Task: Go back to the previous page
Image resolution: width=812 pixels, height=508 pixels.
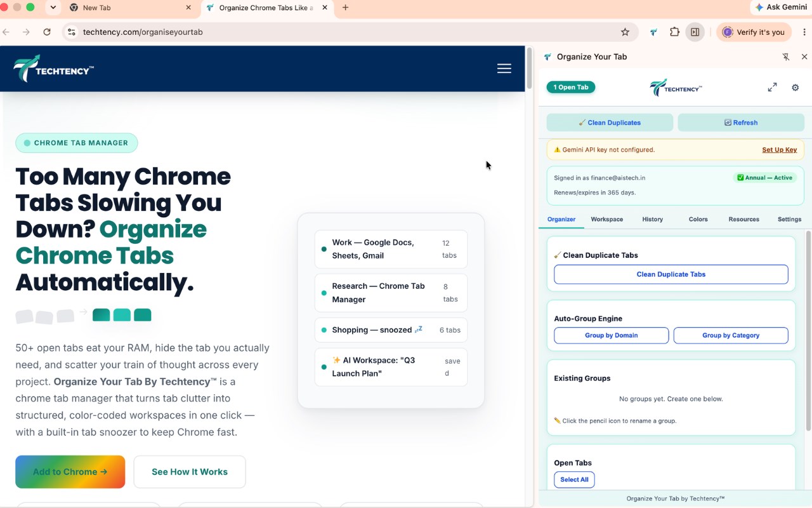Action: (6, 32)
